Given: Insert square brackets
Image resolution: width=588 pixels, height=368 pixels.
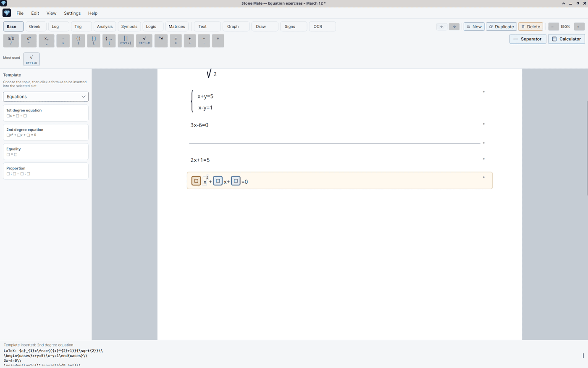Looking at the screenshot, I should 94,40.
